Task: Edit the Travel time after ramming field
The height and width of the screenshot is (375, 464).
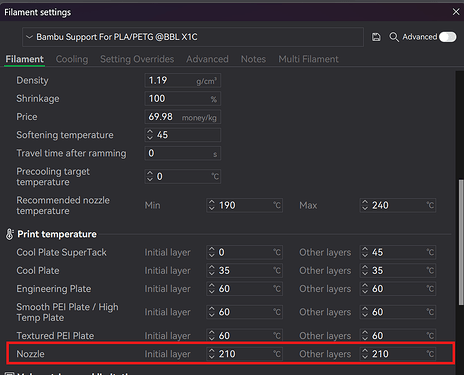Action: click(x=183, y=153)
